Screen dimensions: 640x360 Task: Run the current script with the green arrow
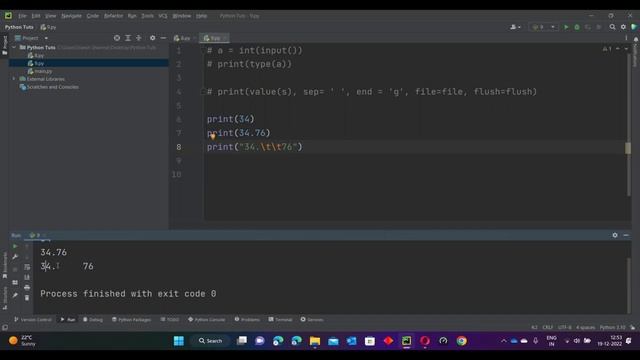tap(566, 27)
